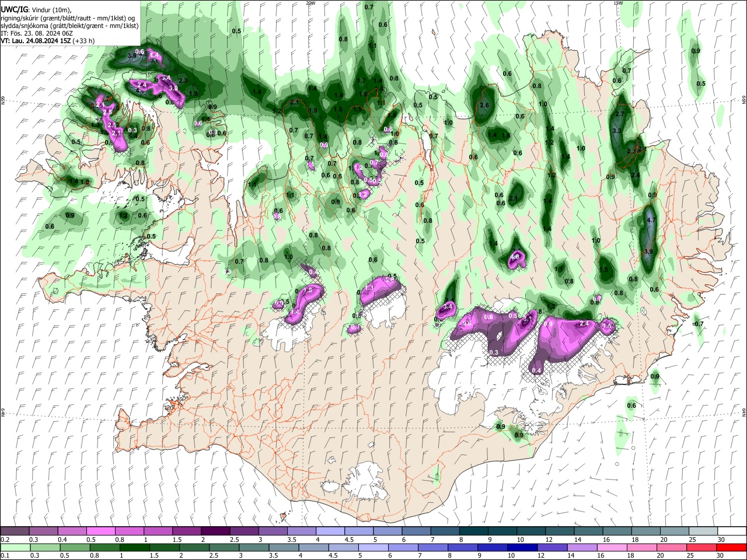Select the 64N latitude label on right edge

tap(744, 412)
